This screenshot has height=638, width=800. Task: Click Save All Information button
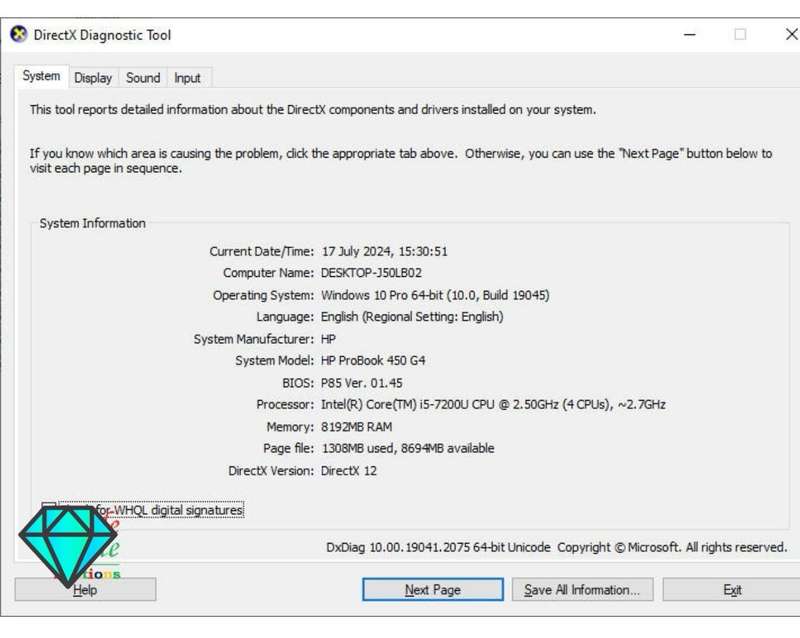[582, 590]
